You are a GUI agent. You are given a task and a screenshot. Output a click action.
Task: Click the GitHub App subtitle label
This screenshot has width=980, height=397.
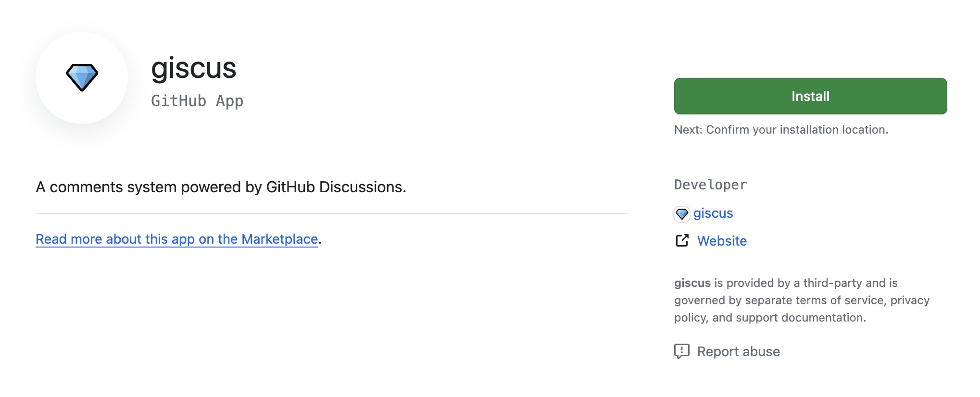point(197,101)
